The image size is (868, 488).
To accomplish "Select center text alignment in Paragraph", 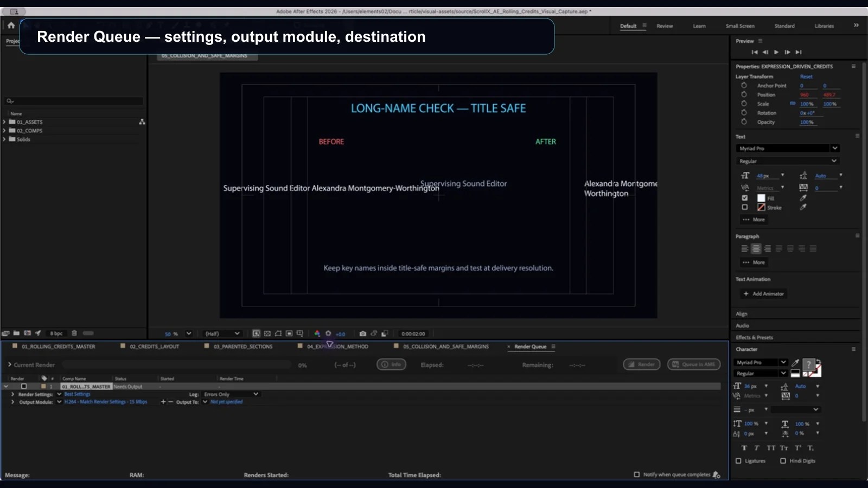I will pyautogui.click(x=756, y=248).
